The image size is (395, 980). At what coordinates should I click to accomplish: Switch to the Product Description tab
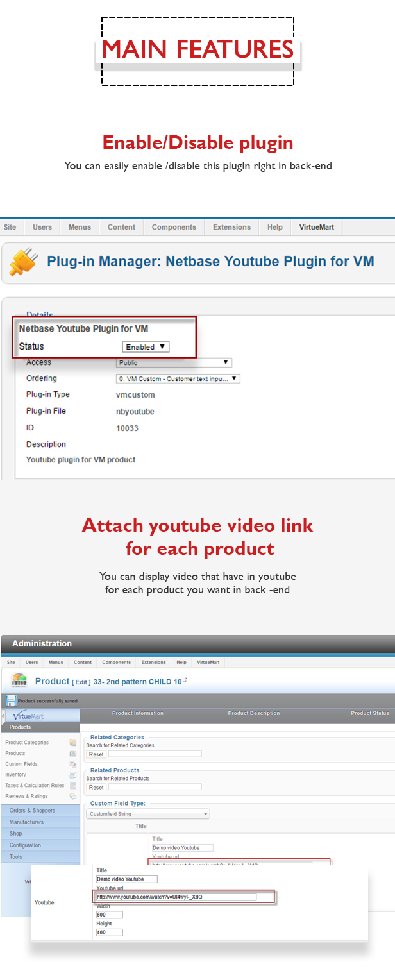point(254,713)
